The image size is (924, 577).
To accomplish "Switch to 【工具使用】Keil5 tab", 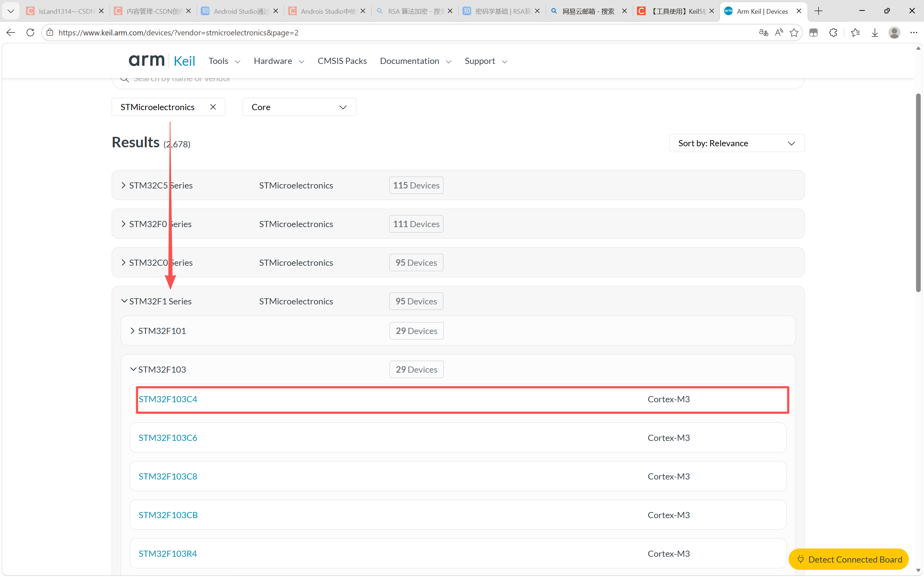I will 676,11.
